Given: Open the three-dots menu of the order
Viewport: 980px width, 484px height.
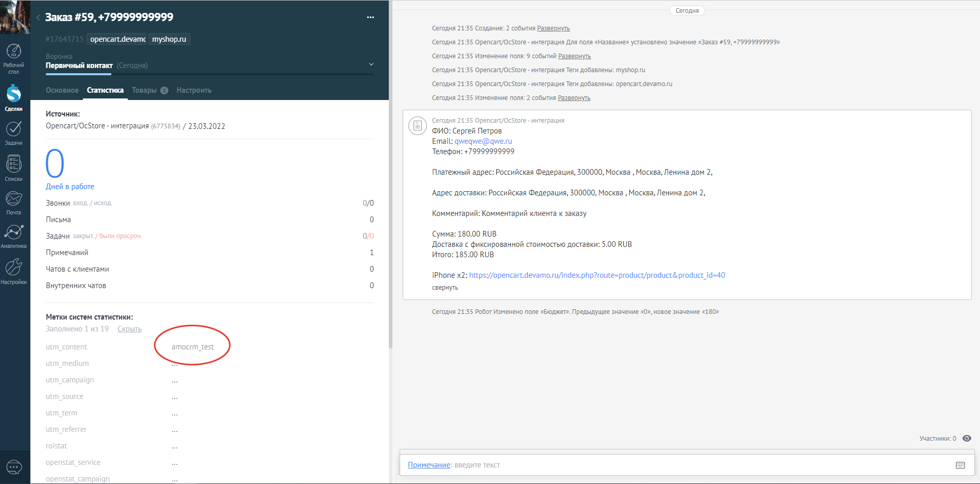Looking at the screenshot, I should pos(370,18).
